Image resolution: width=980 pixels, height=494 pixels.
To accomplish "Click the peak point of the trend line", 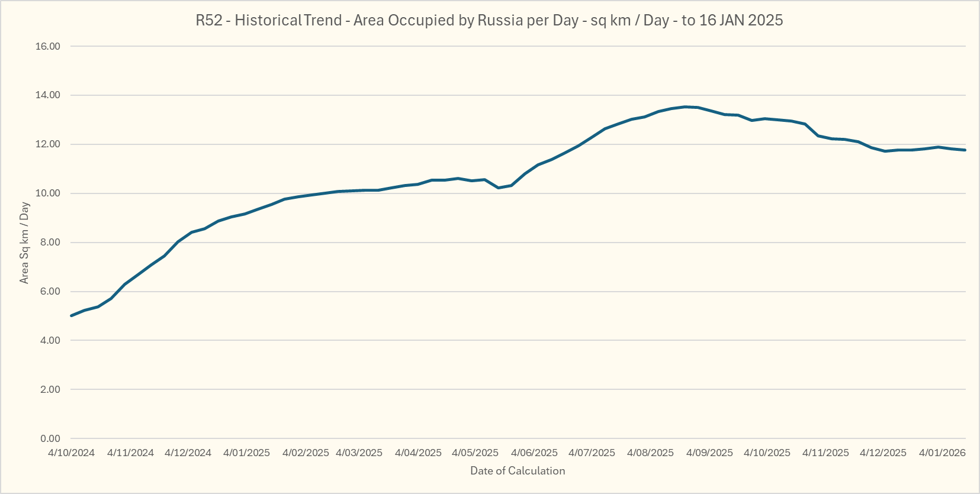I will (685, 107).
